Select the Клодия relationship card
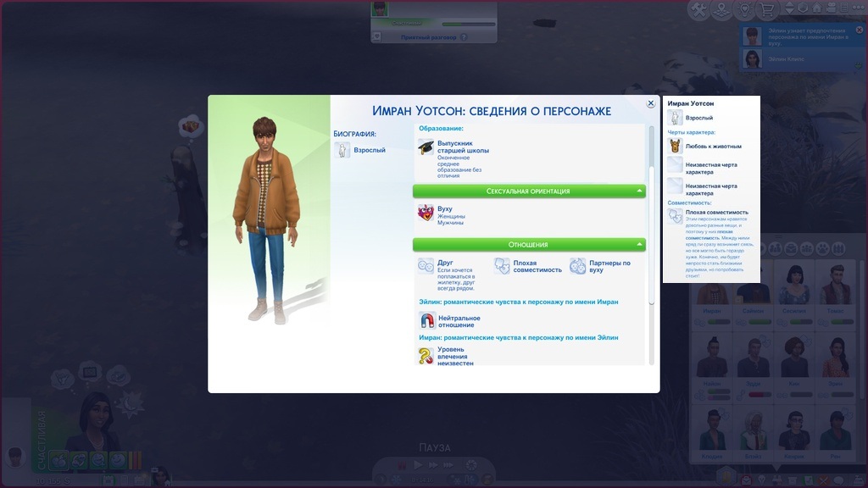This screenshot has width=868, height=488. tap(712, 435)
